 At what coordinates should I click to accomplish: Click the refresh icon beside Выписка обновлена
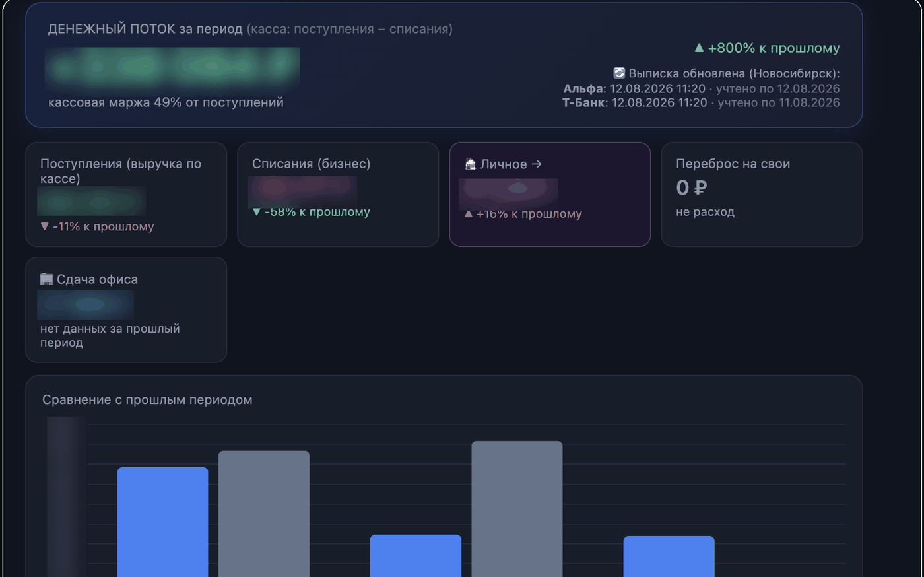pyautogui.click(x=619, y=73)
